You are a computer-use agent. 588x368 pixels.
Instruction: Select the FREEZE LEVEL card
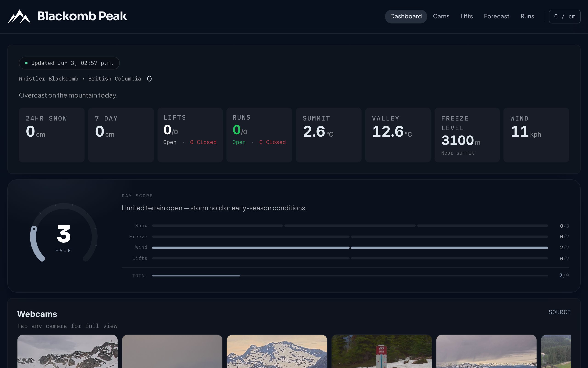tap(467, 135)
